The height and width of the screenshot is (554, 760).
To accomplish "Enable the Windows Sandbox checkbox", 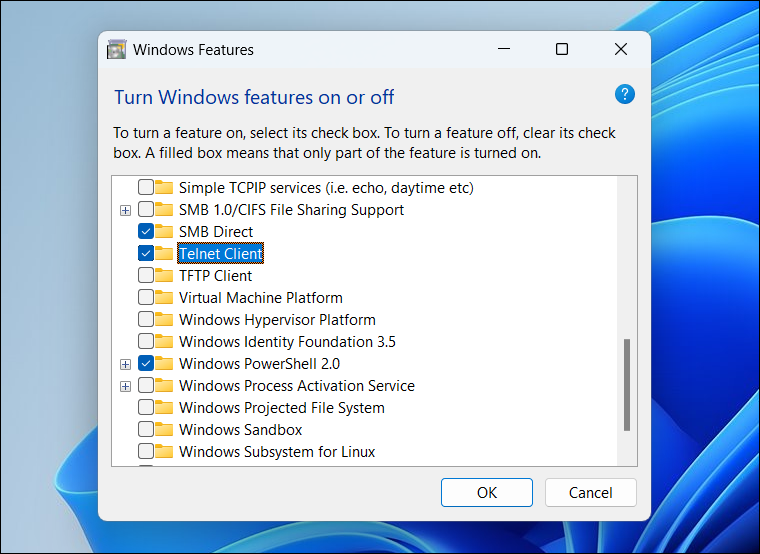I will [146, 429].
